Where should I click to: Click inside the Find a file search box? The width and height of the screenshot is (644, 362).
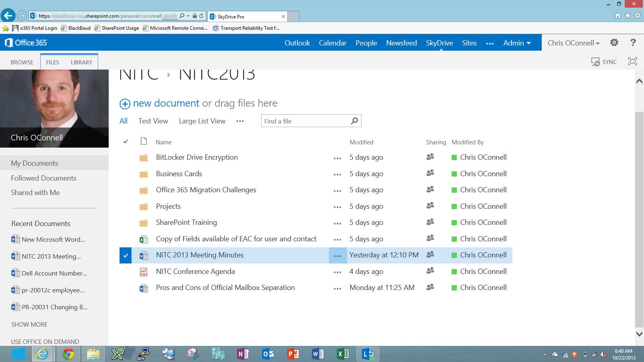(306, 121)
